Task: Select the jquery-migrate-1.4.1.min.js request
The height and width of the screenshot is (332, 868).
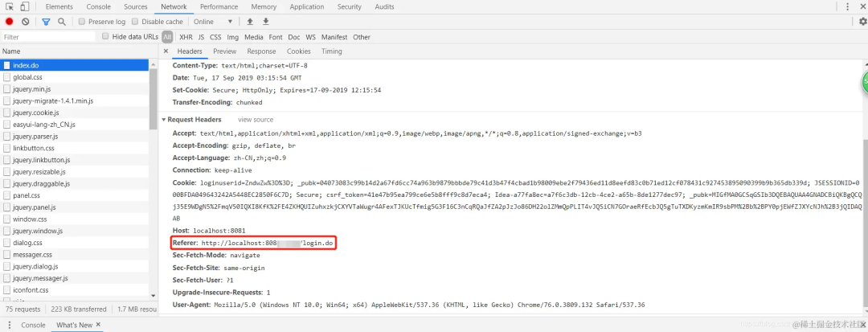Action: [75, 100]
